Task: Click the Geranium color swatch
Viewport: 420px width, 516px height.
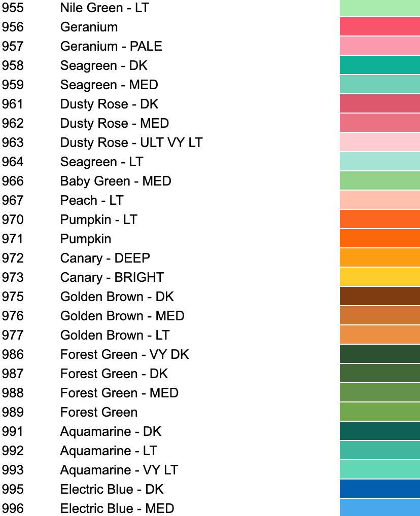Action: [379, 27]
